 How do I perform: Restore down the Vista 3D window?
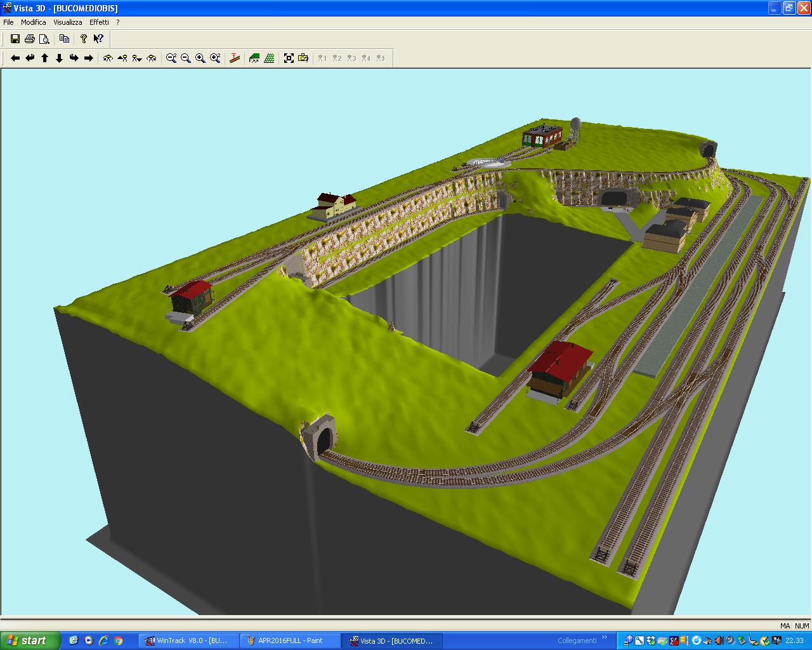click(x=789, y=8)
